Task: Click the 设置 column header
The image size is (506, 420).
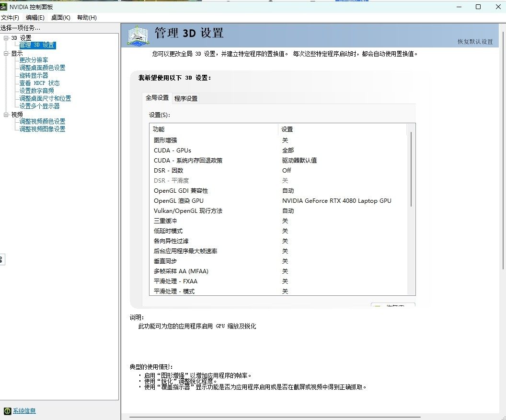Action: tap(343, 129)
